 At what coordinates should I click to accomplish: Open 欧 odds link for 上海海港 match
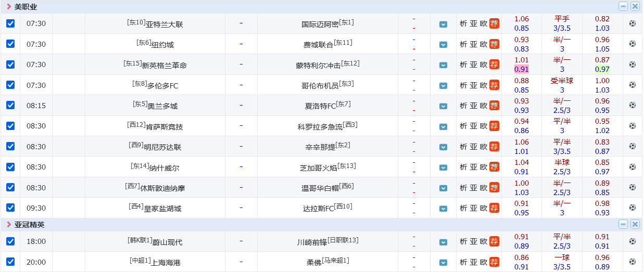pyautogui.click(x=483, y=262)
